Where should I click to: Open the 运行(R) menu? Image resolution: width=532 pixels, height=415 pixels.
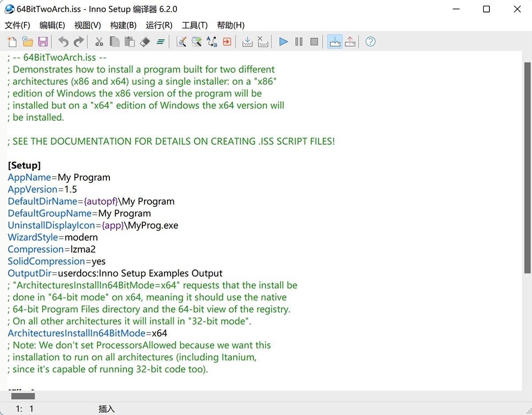159,25
